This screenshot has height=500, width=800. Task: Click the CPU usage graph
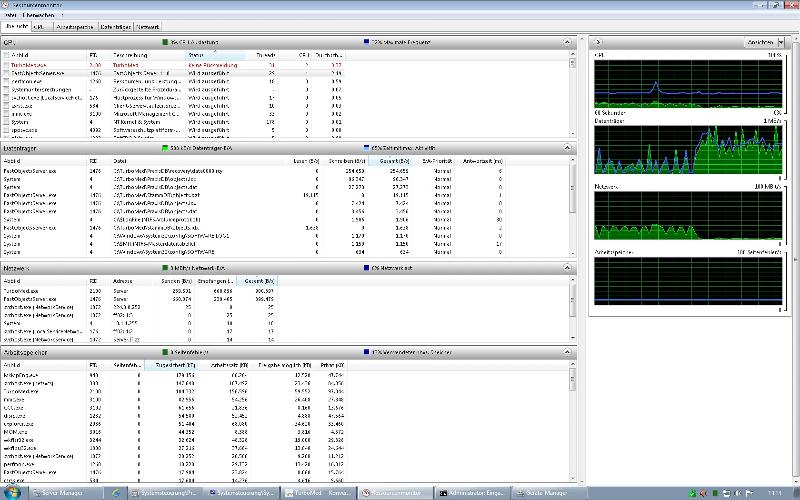click(x=688, y=84)
